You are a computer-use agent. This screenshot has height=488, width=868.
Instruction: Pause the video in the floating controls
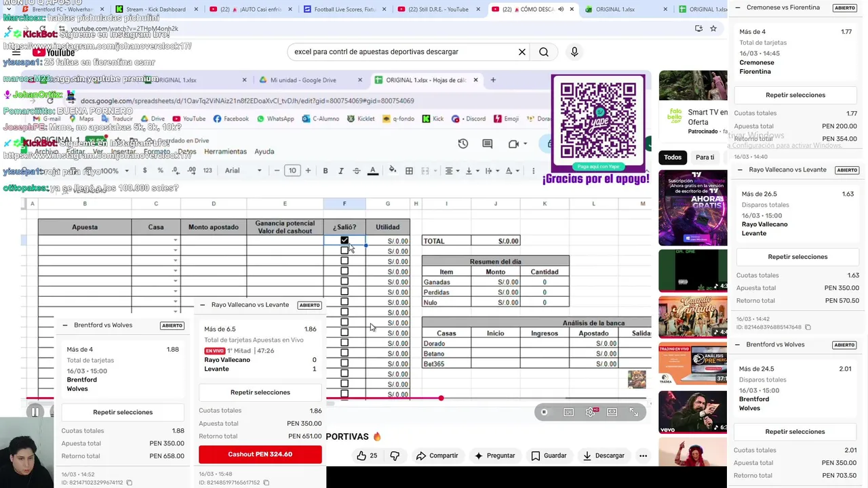pyautogui.click(x=544, y=412)
